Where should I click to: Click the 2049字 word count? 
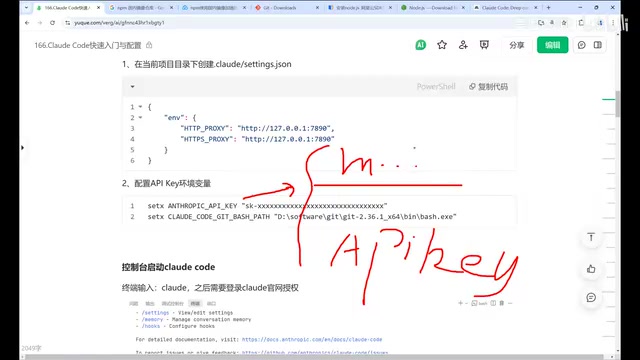point(31,348)
